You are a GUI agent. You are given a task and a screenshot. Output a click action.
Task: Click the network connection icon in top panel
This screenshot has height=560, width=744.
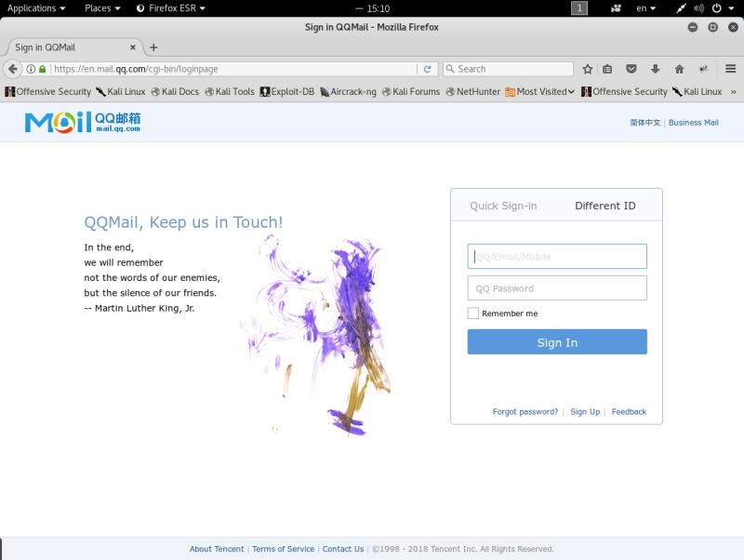click(x=681, y=8)
